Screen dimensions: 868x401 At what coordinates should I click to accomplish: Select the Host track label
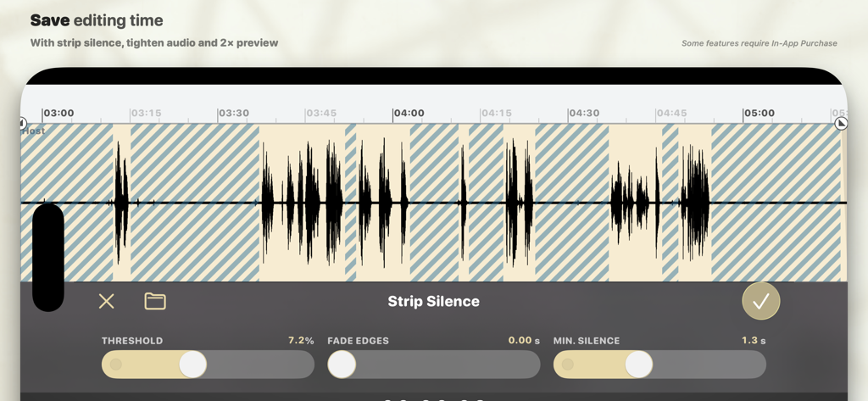tap(33, 131)
